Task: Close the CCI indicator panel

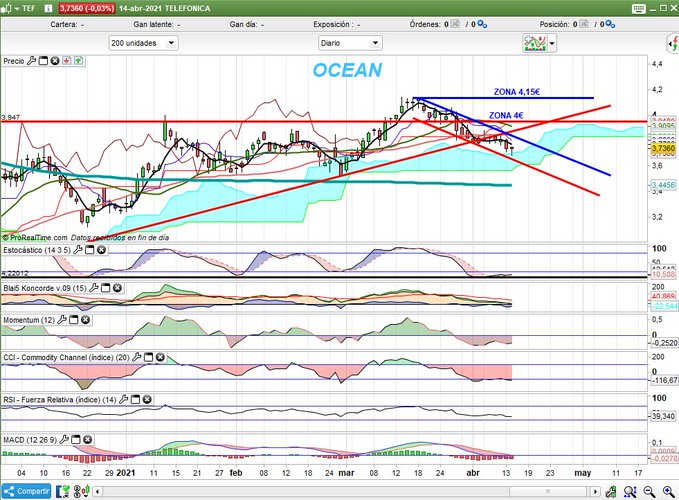Action: click(x=160, y=357)
